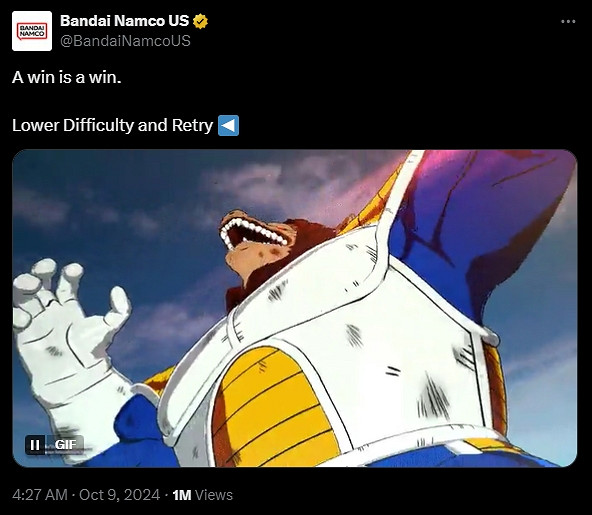Click the Oct 9, 2024 date
Image resolution: width=592 pixels, height=515 pixels.
(x=119, y=495)
